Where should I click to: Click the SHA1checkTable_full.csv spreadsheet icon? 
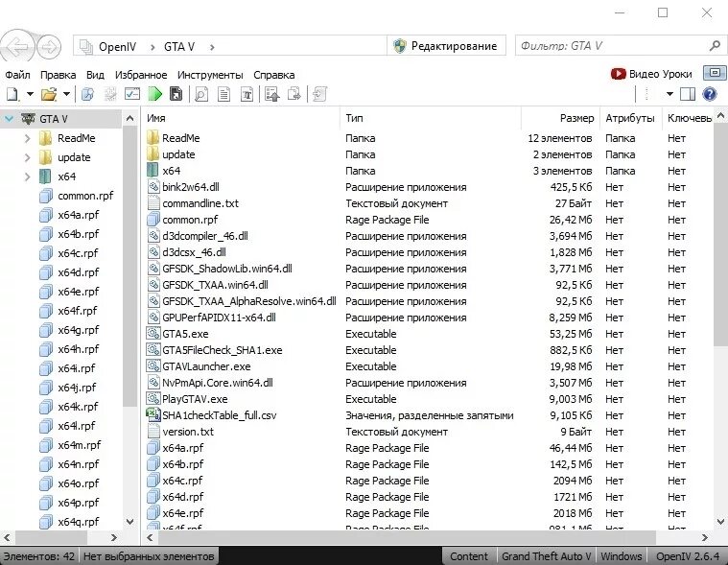[x=153, y=414]
